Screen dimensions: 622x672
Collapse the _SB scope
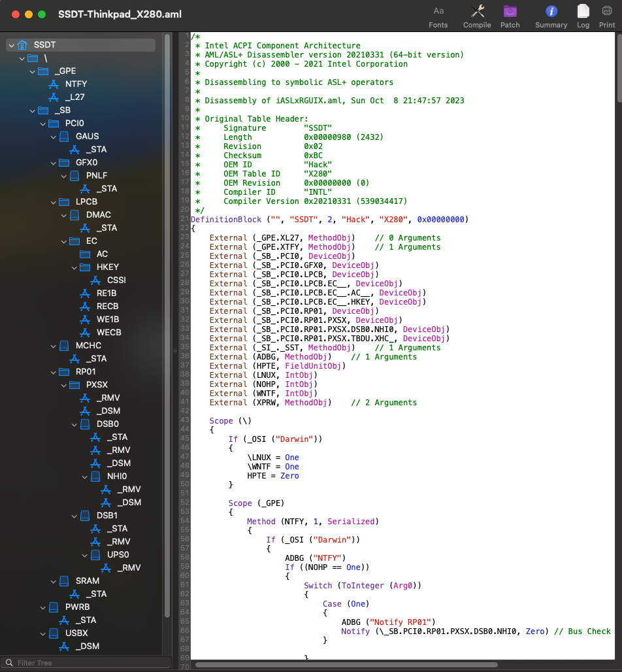(33, 110)
